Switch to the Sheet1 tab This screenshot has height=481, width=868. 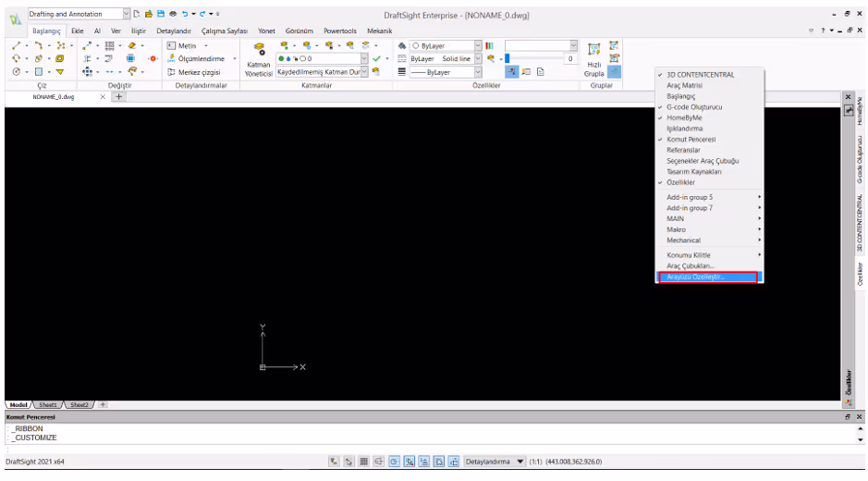48,404
